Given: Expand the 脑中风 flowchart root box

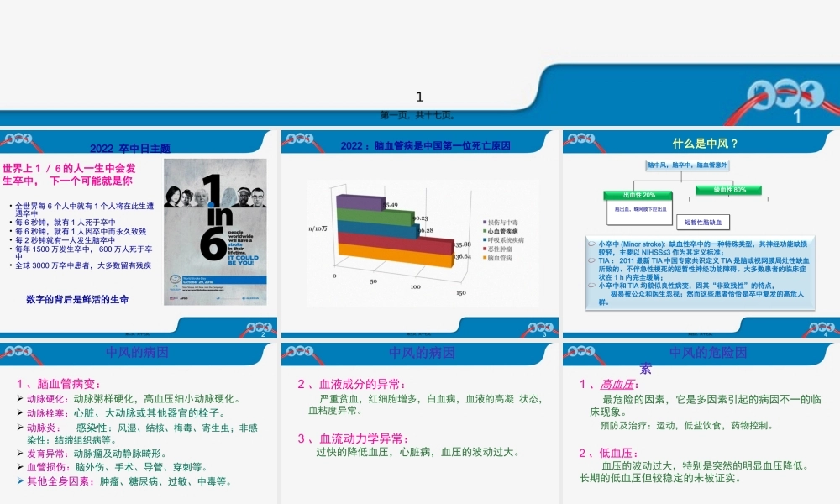Looking at the screenshot, I should [689, 165].
